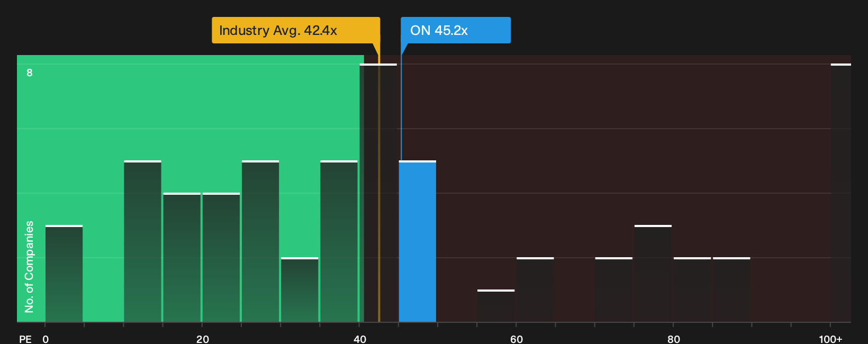Click the x-axis label 60
The width and height of the screenshot is (868, 344).
(517, 339)
